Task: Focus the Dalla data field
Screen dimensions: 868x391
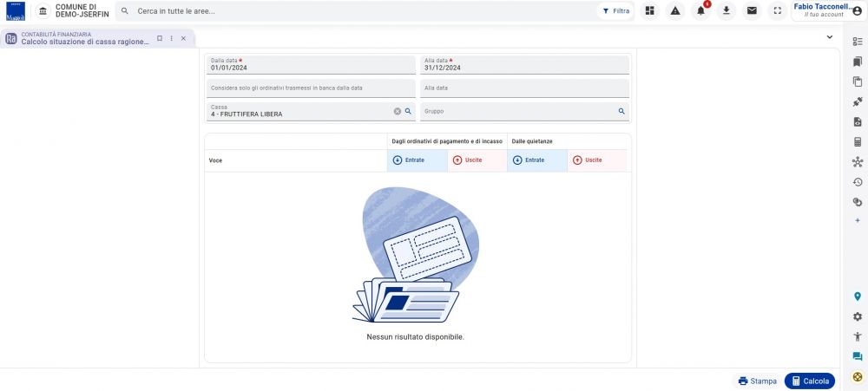Action: [310, 65]
